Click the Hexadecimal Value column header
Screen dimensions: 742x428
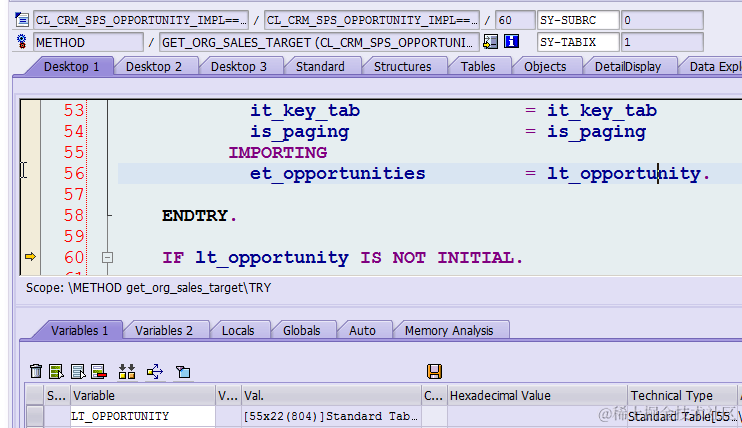point(537,395)
